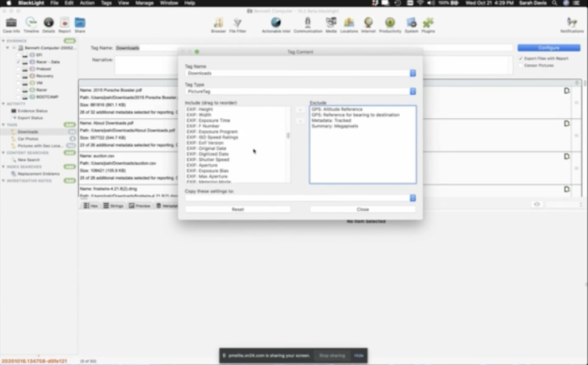The image size is (588, 365).
Task: Uncheck the Racer - Data volume checkbox
Action: (x=18, y=62)
